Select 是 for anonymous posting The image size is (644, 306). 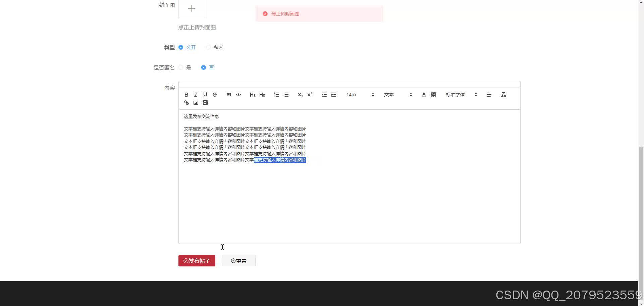[x=181, y=67]
